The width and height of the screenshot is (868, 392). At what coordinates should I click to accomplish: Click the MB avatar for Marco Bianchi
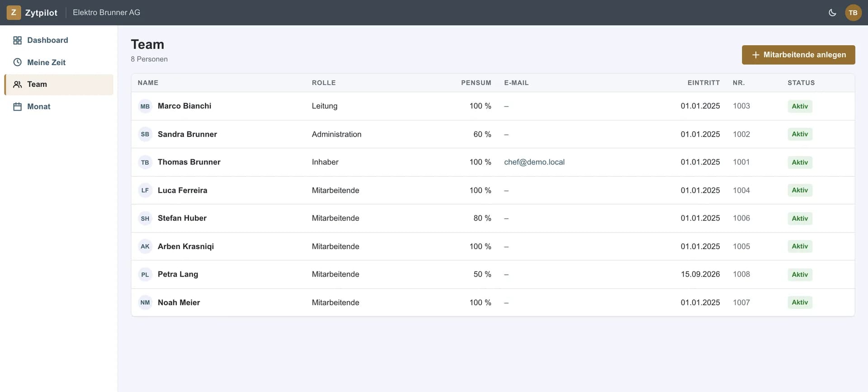(x=145, y=106)
